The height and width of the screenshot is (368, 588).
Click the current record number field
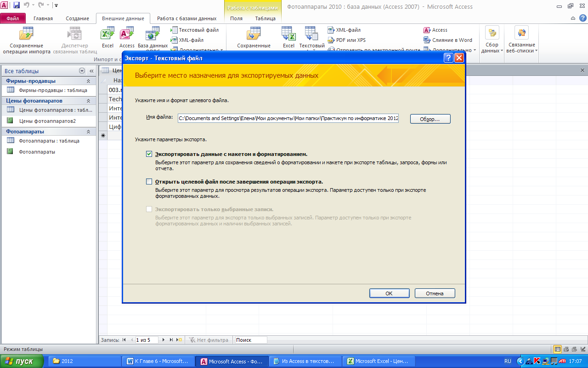(x=146, y=340)
